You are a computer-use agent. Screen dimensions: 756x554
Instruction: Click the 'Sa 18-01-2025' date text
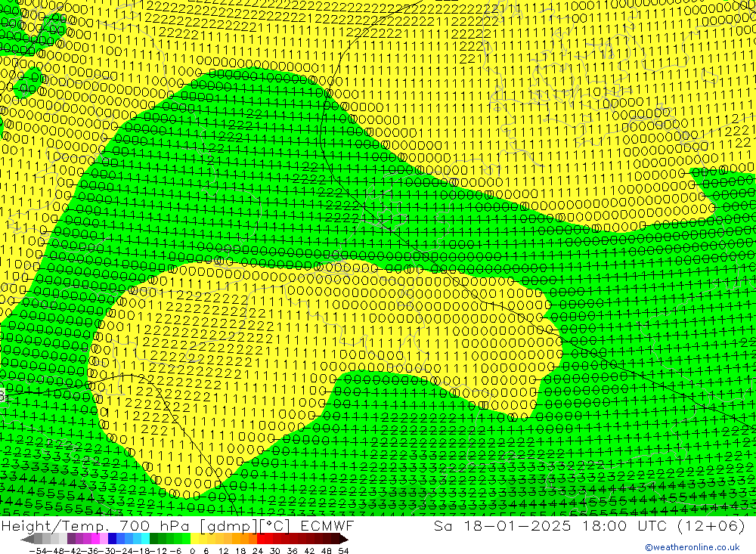pyautogui.click(x=503, y=525)
